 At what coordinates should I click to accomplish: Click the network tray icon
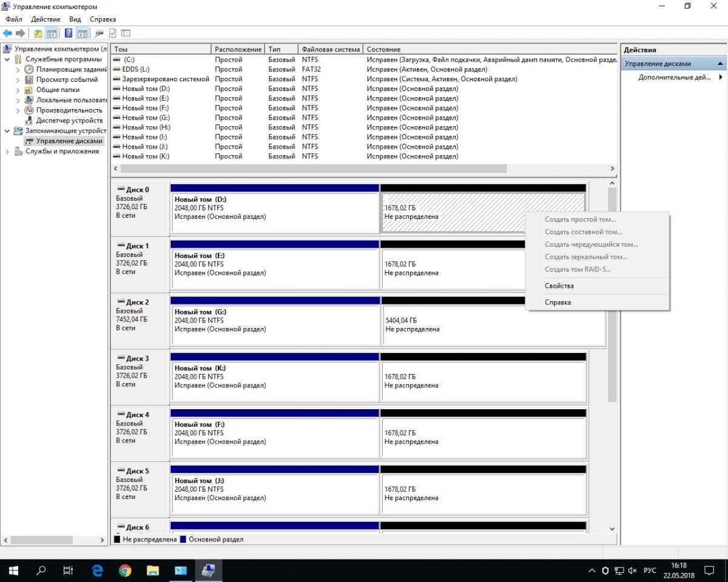[619, 570]
